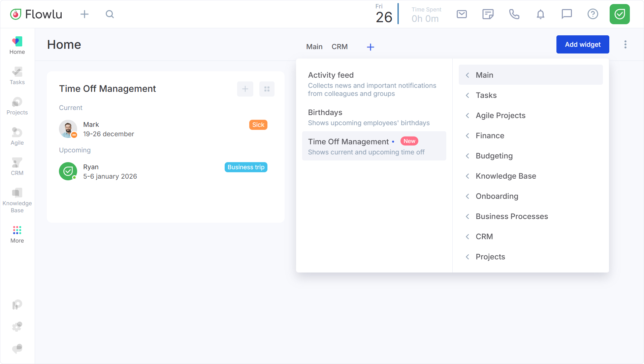Open the notes icon in top bar
Screen dimensions: 644x364
click(488, 14)
